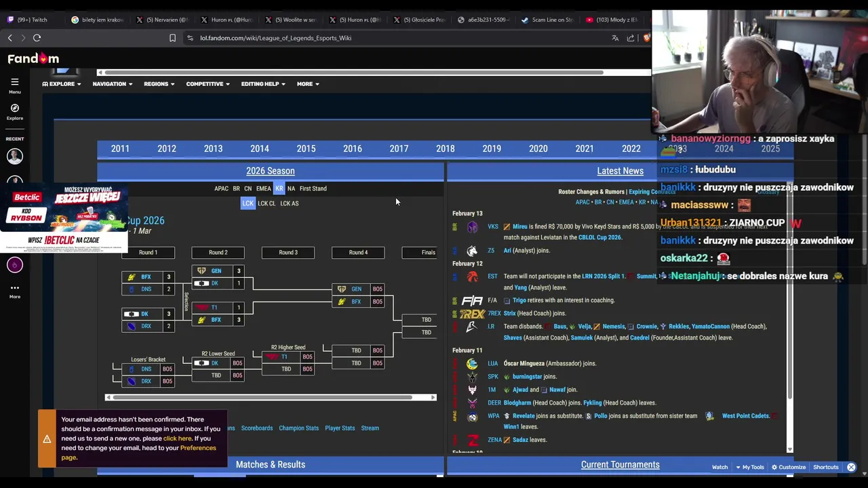Click the ZENA red Z logo
The image size is (868, 488).
473,440
